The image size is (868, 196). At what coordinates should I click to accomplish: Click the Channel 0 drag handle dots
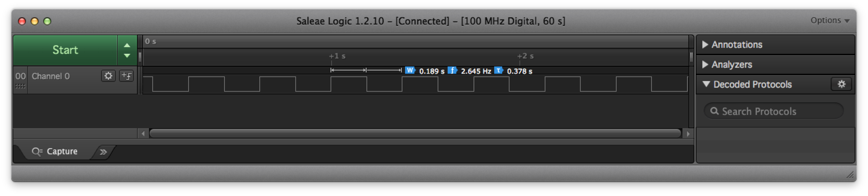tap(20, 86)
